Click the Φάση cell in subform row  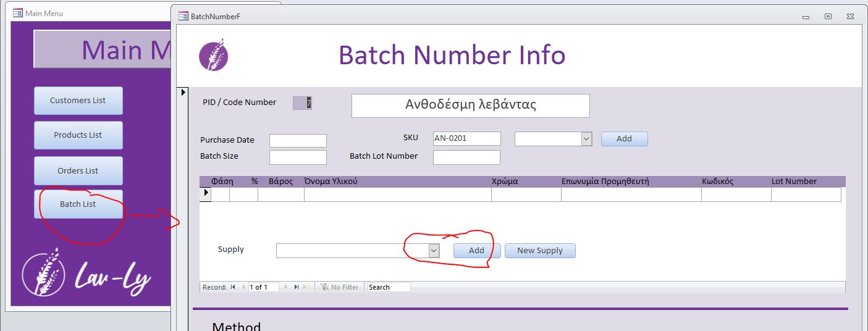(221, 195)
